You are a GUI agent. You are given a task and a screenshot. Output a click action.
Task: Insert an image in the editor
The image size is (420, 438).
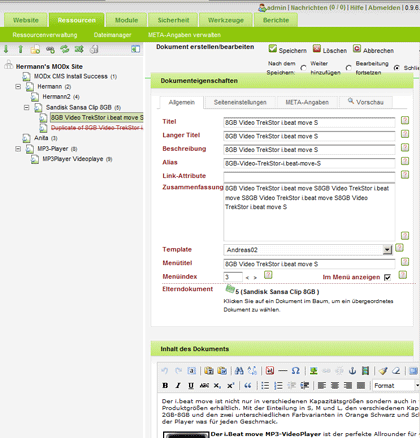point(313,371)
